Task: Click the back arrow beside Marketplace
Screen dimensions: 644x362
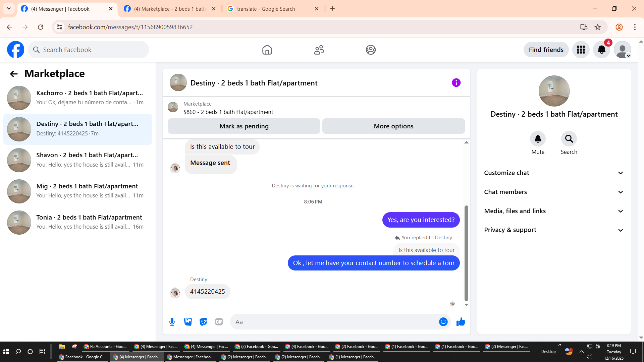Action: tap(14, 74)
